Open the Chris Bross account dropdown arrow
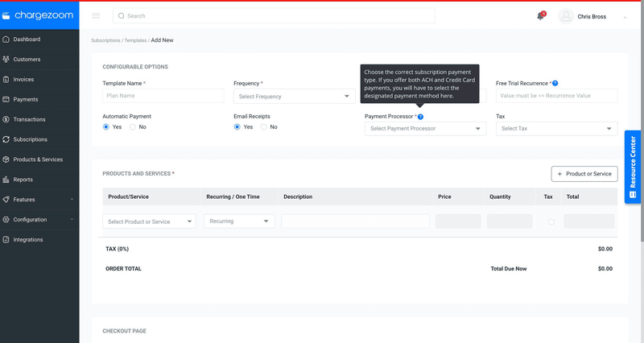Image resolution: width=644 pixels, height=343 pixels. tap(625, 17)
